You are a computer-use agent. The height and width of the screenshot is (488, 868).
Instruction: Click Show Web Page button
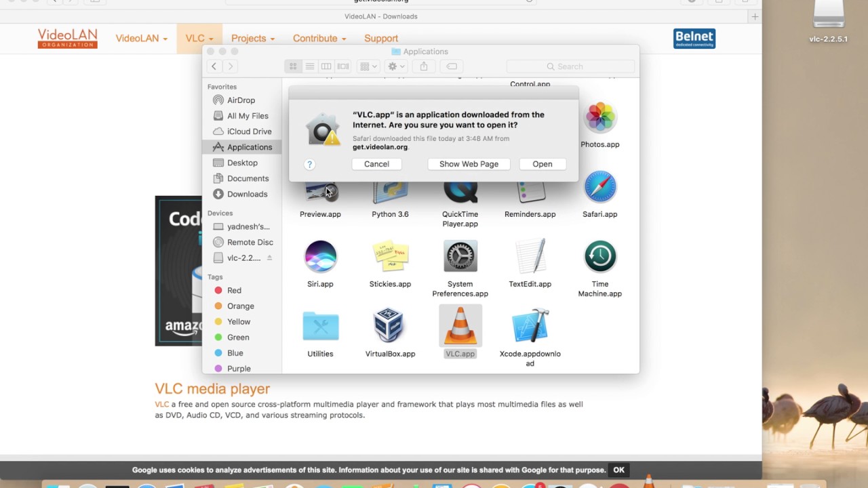[x=469, y=164]
